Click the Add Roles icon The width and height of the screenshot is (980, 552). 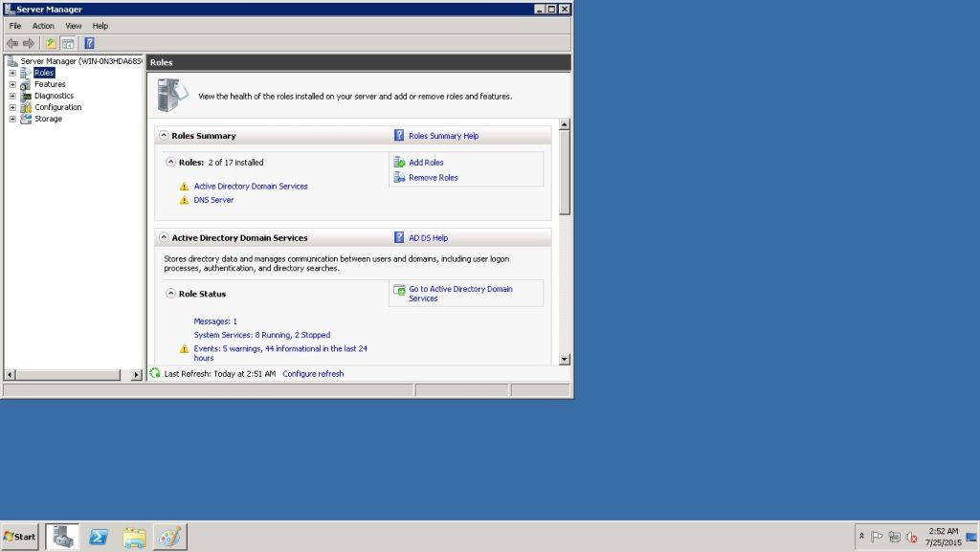[400, 163]
